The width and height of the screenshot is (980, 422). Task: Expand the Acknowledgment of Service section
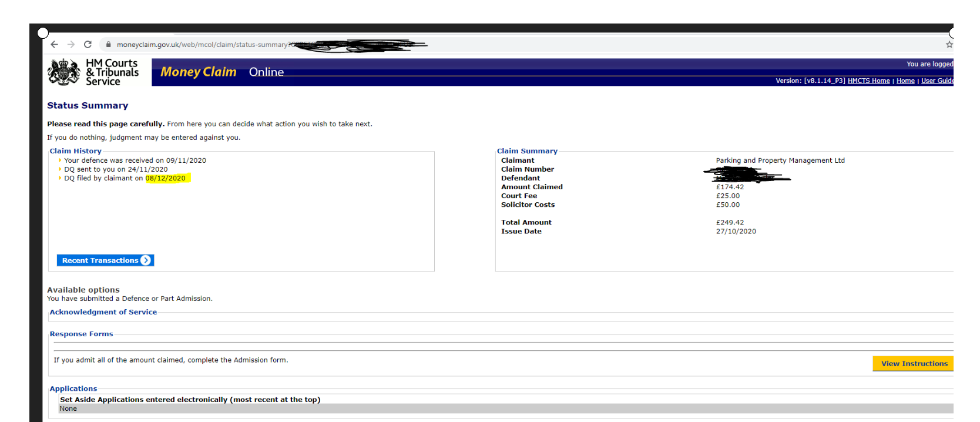click(103, 312)
